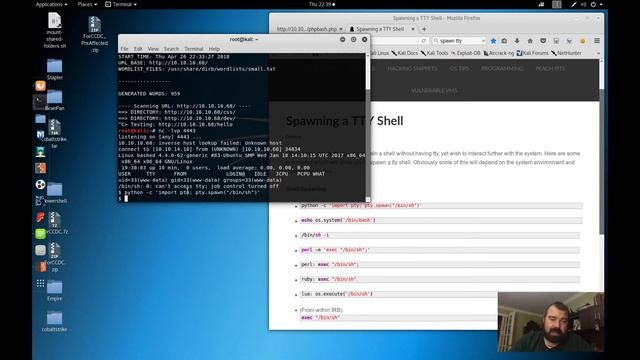Open the Aircrack-ng bookmark
The width and height of the screenshot is (640, 360).
498,53
